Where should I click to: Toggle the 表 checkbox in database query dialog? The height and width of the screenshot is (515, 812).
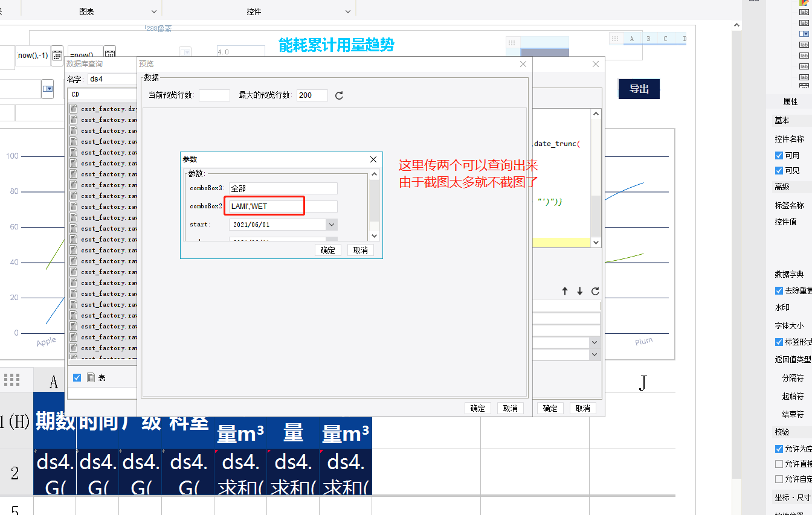coord(77,377)
